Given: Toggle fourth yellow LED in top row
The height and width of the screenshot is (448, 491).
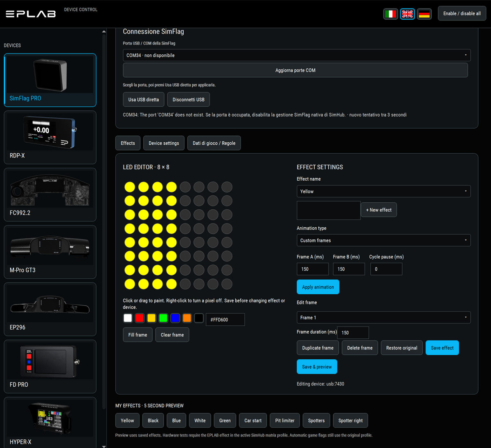Looking at the screenshot, I should click(171, 187).
